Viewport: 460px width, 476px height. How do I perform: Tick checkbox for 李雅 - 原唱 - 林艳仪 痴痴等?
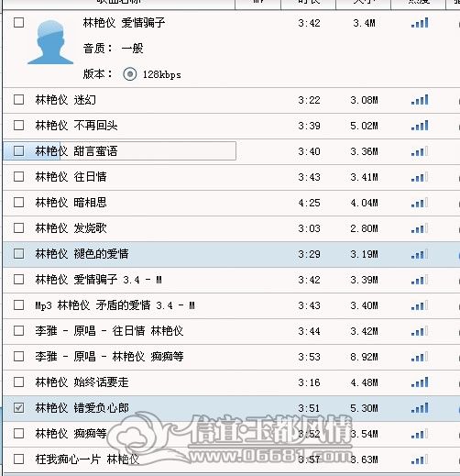click(19, 356)
